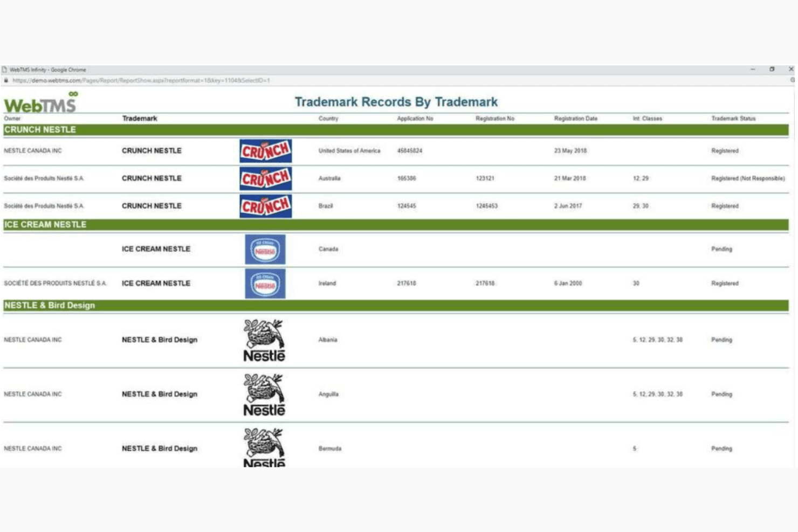Click the page icon in window title

point(4,70)
